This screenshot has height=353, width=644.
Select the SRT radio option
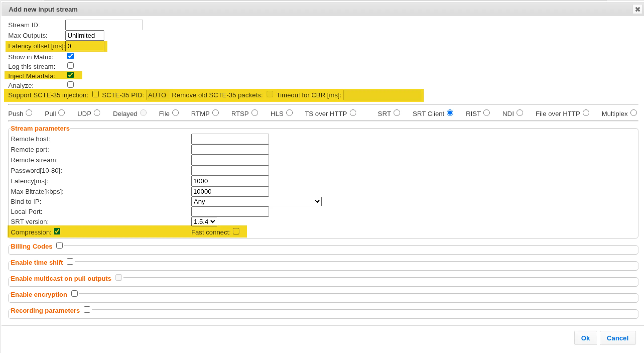coord(397,113)
